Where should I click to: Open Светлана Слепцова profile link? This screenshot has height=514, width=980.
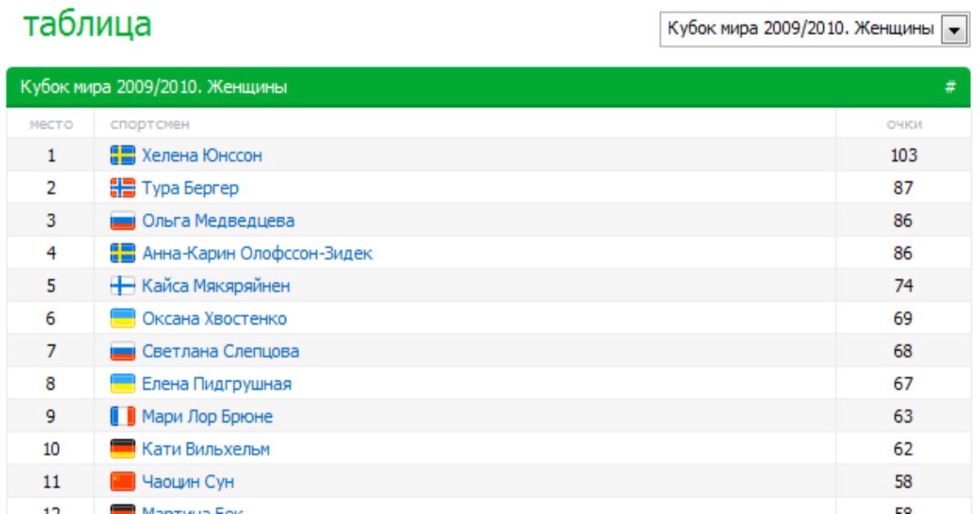click(x=220, y=352)
